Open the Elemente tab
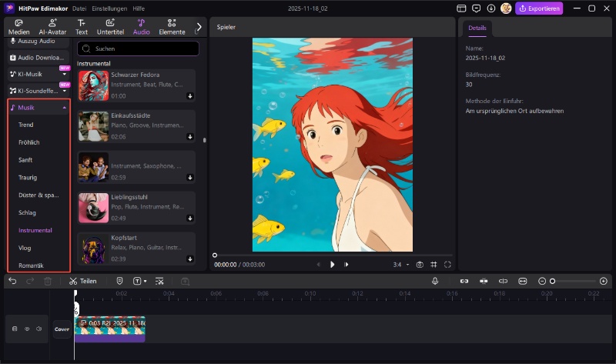 pos(172,27)
